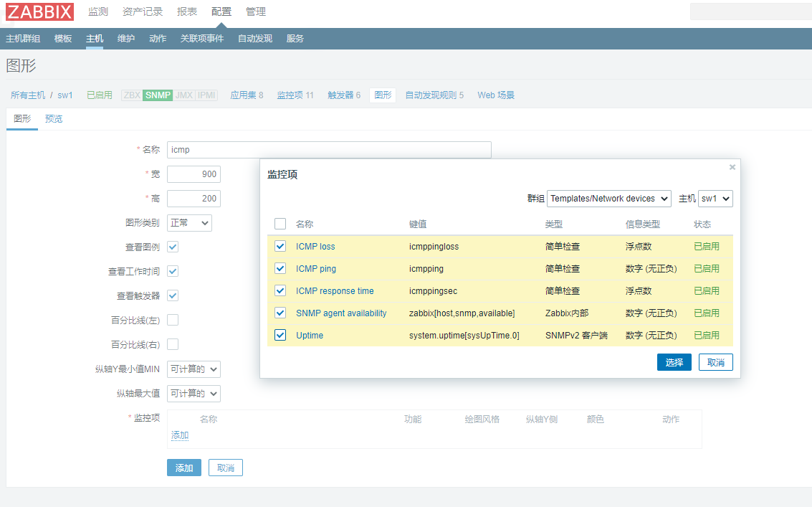
Task: Toggle the 查看图例 checkbox
Action: [x=173, y=247]
